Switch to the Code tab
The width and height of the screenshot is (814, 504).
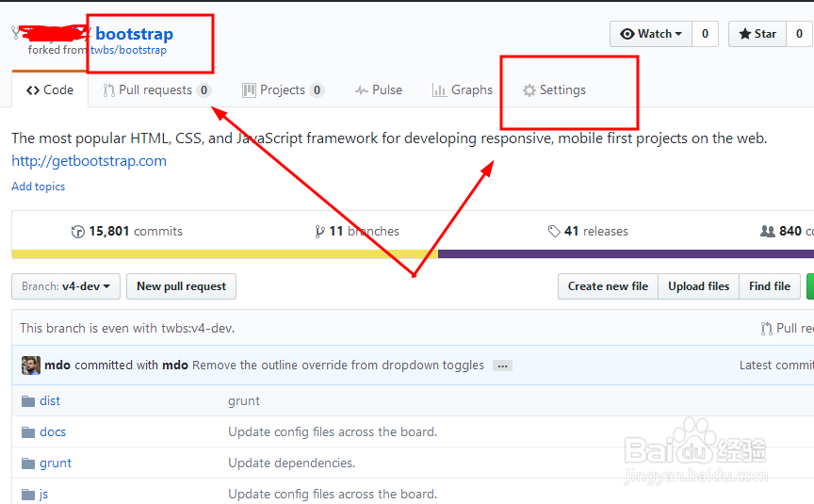click(50, 89)
